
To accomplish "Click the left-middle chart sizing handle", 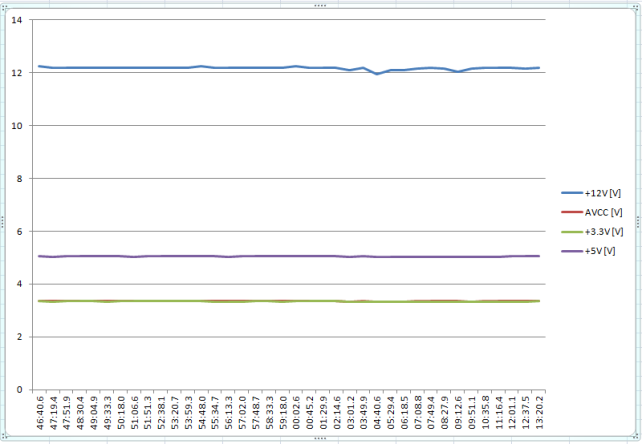I will (2, 222).
